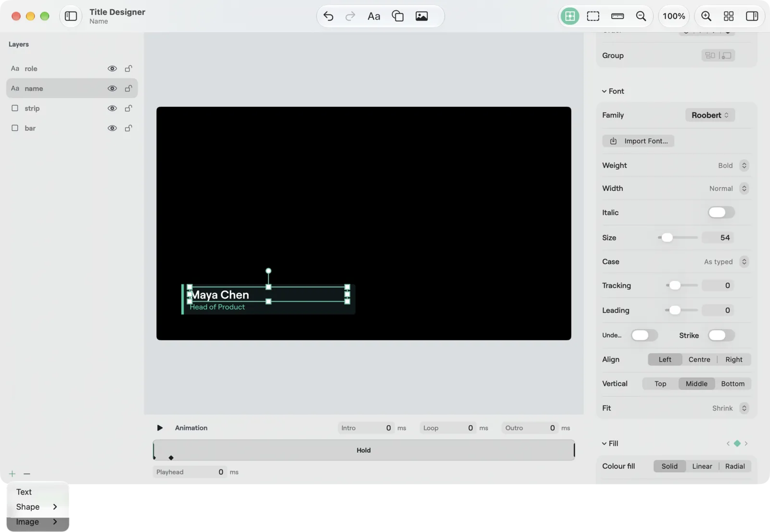Toggle the right inspector panel icon

click(x=752, y=16)
